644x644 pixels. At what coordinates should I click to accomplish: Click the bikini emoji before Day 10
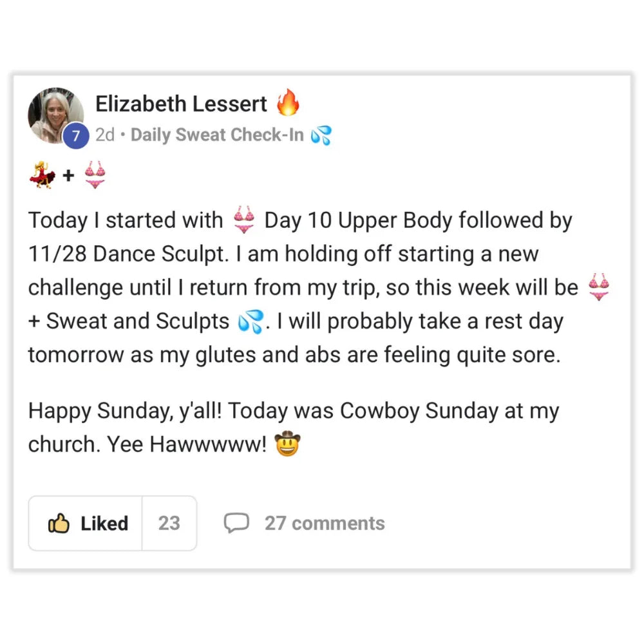coord(244,220)
